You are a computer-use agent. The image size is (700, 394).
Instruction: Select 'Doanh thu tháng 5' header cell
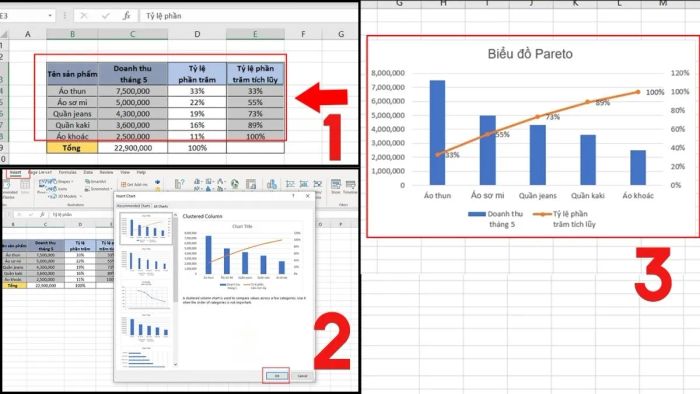[x=133, y=74]
